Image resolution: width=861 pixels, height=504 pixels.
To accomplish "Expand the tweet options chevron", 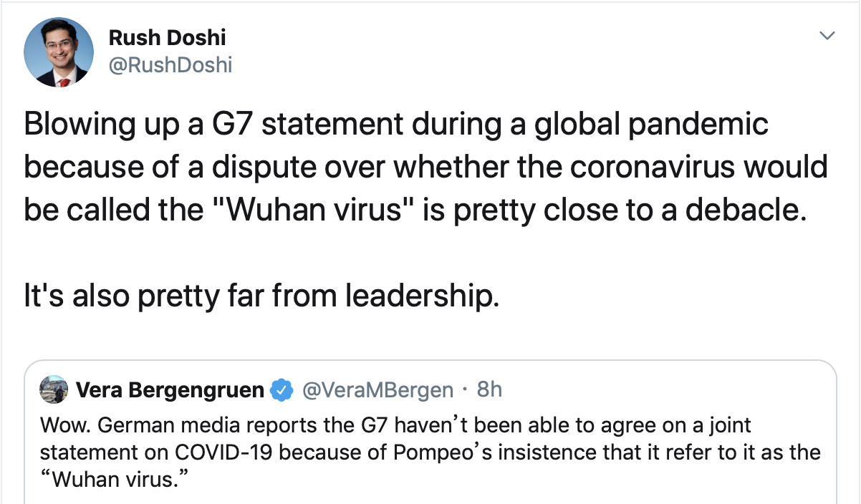I will pos(827,36).
